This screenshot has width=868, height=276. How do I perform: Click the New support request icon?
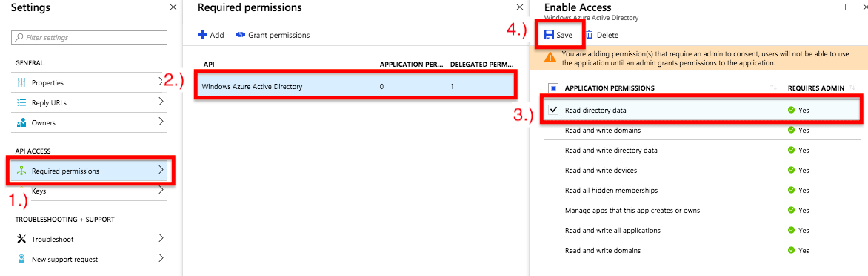click(21, 259)
